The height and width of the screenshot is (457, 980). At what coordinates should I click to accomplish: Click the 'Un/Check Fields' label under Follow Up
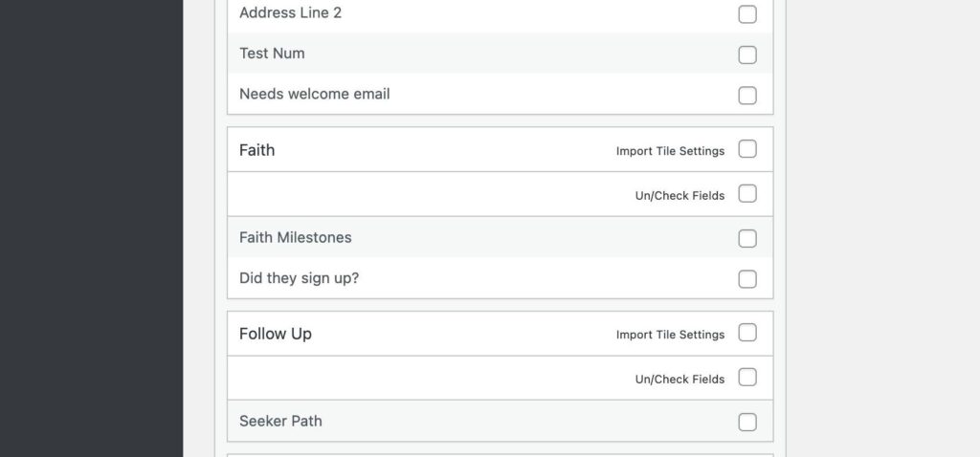[x=679, y=379]
